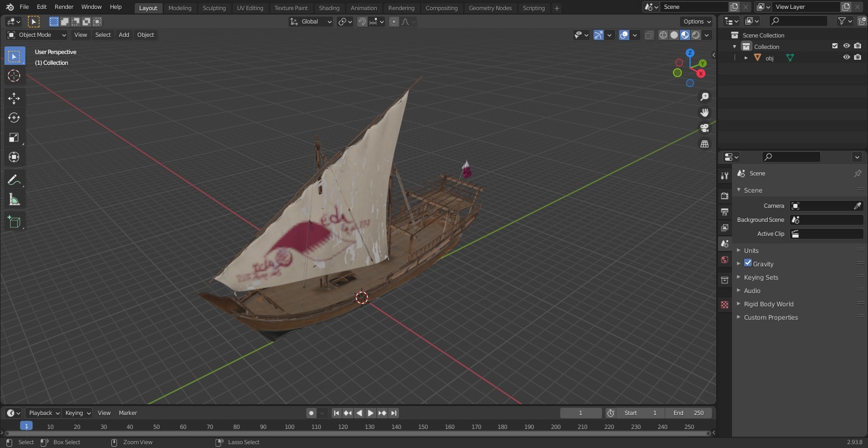Click the Blender logo menu icon
Screen dimensions: 868x448
coord(10,7)
